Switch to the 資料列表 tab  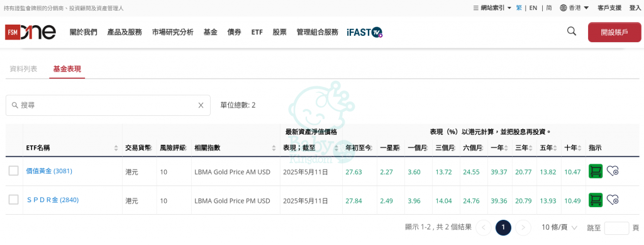coord(23,69)
